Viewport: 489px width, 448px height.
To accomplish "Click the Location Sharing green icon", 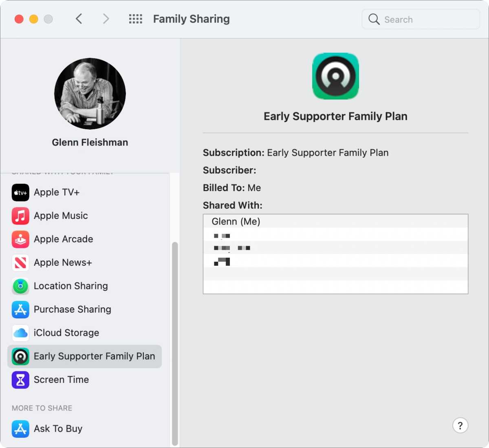I will (20, 286).
